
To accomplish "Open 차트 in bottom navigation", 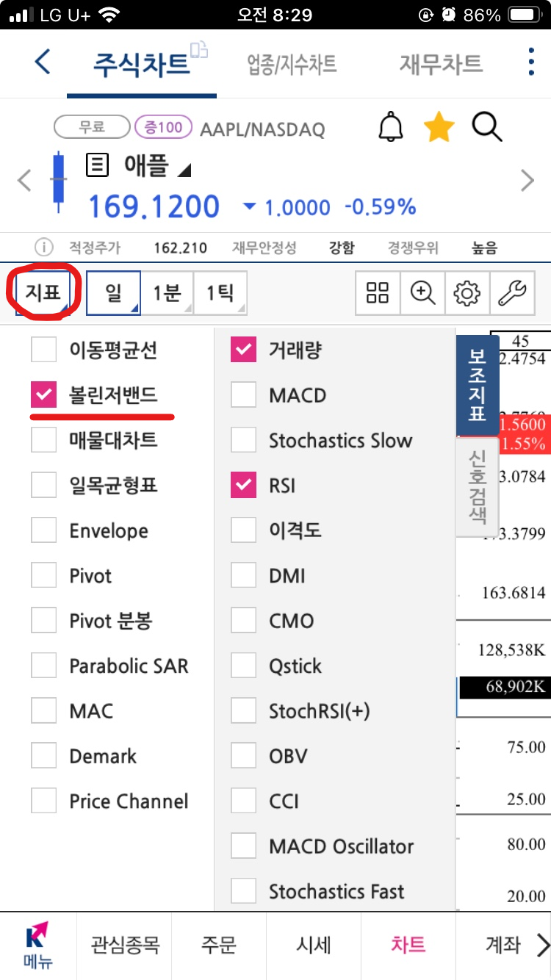I will 408,944.
